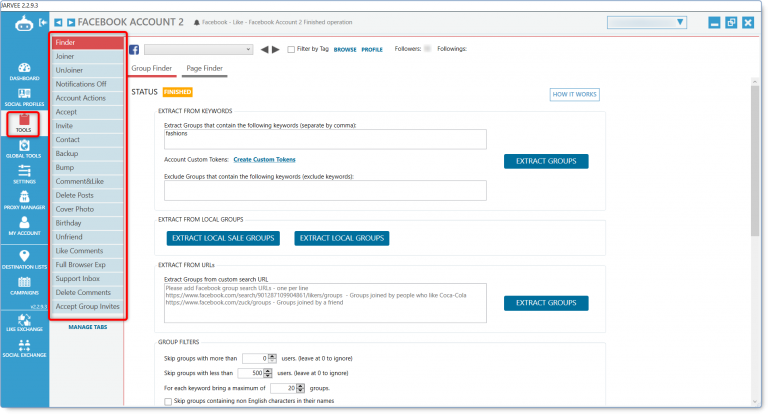Enable the Filter by Tag checkbox
This screenshot has width=768, height=414.
291,49
